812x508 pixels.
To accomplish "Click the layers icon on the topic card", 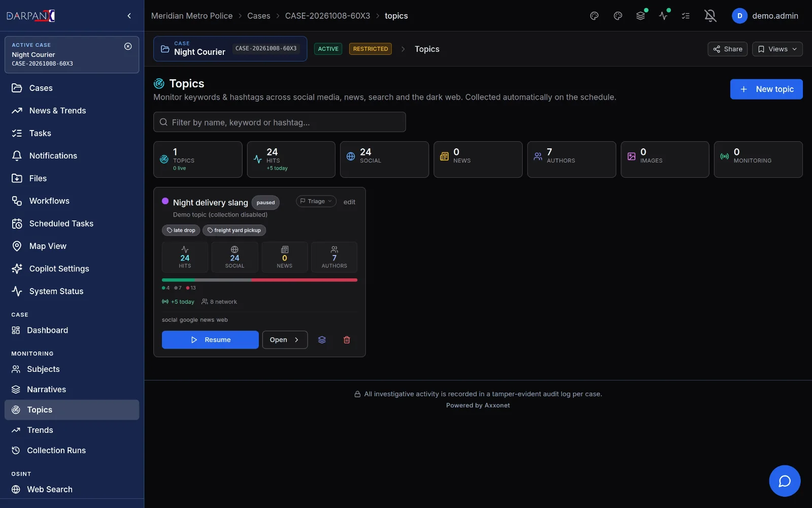I will point(322,340).
